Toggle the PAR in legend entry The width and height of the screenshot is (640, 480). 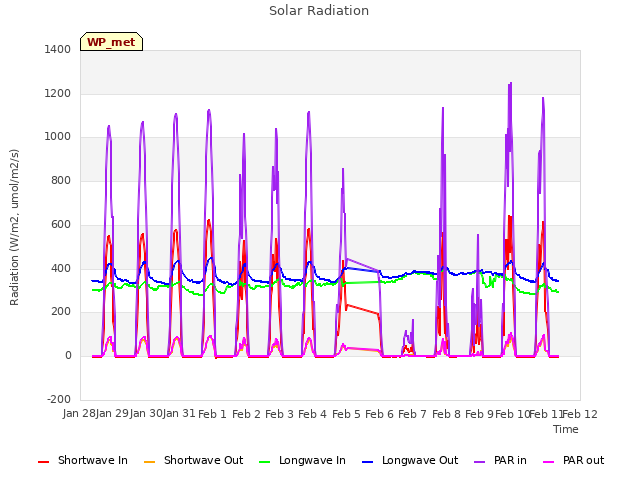(500, 460)
